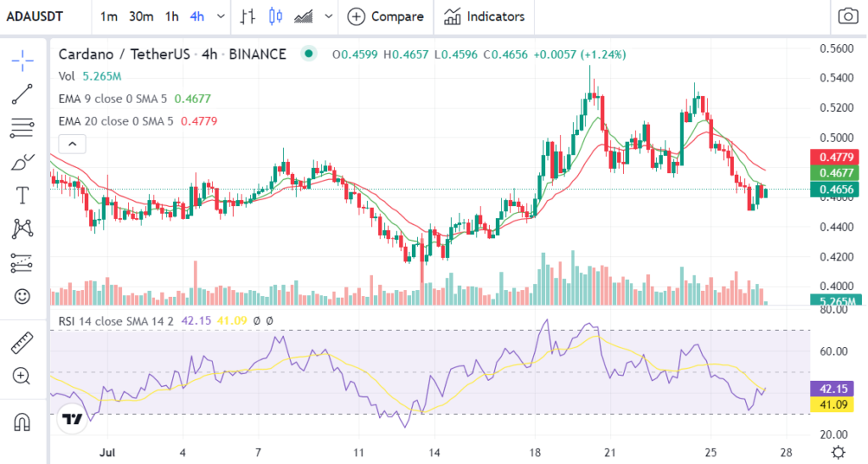Screen dimensions: 868x464
Task: Click the 18 date marker on time axis
Action: (534, 452)
